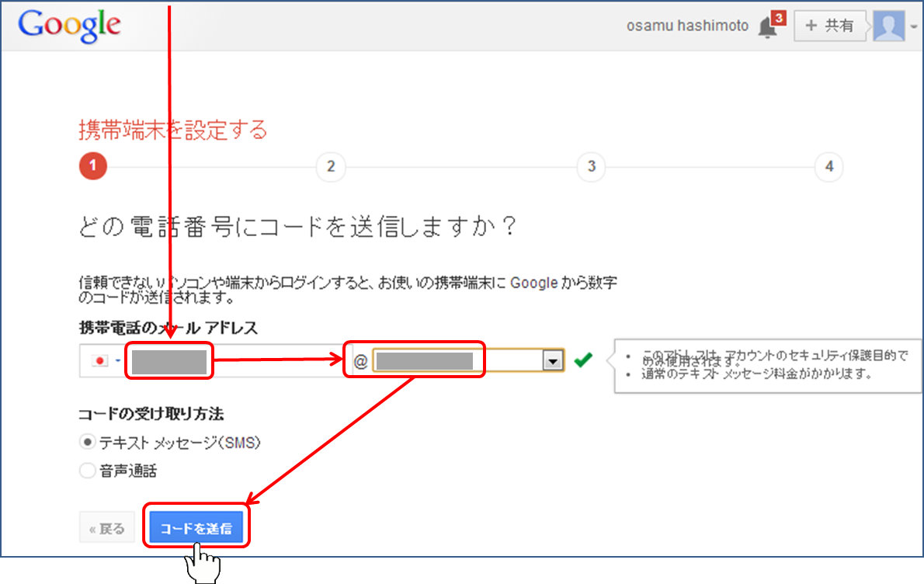Click the コードを送信 send code button
The image size is (924, 584).
[x=196, y=529]
